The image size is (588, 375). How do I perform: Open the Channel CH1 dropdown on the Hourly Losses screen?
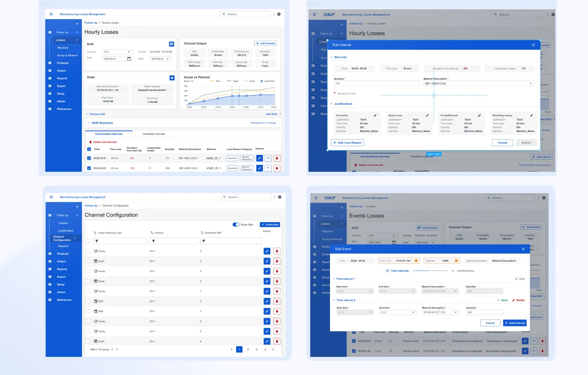(118, 52)
